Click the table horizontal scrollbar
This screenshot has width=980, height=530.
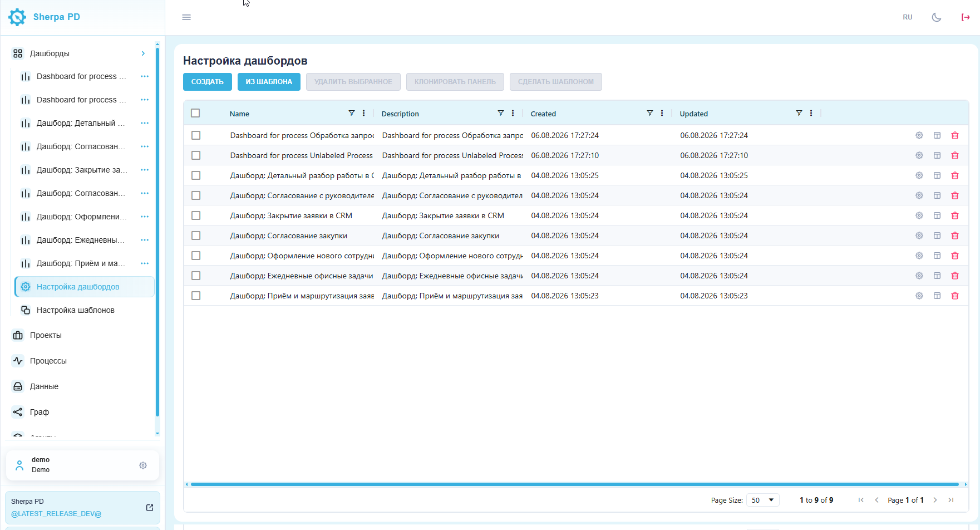click(575, 484)
